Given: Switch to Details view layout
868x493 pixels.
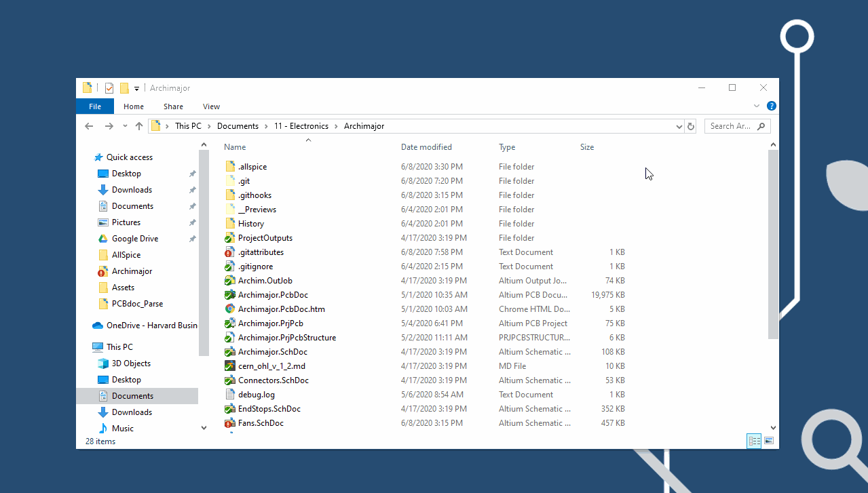Looking at the screenshot, I should tap(754, 441).
